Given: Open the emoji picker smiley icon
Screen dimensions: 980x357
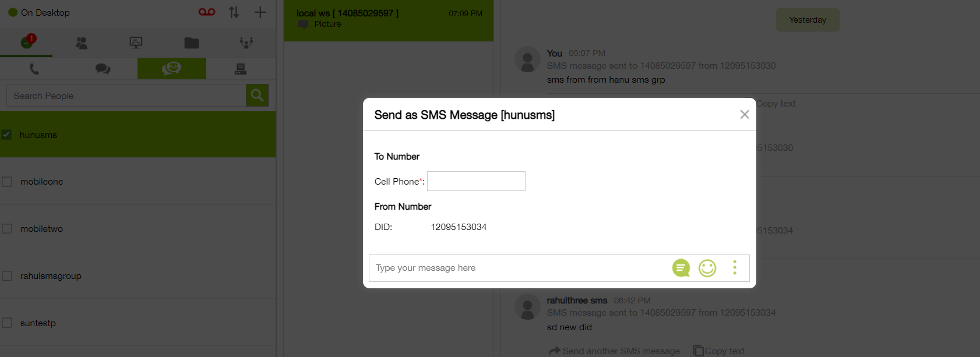Looking at the screenshot, I should pyautogui.click(x=707, y=268).
